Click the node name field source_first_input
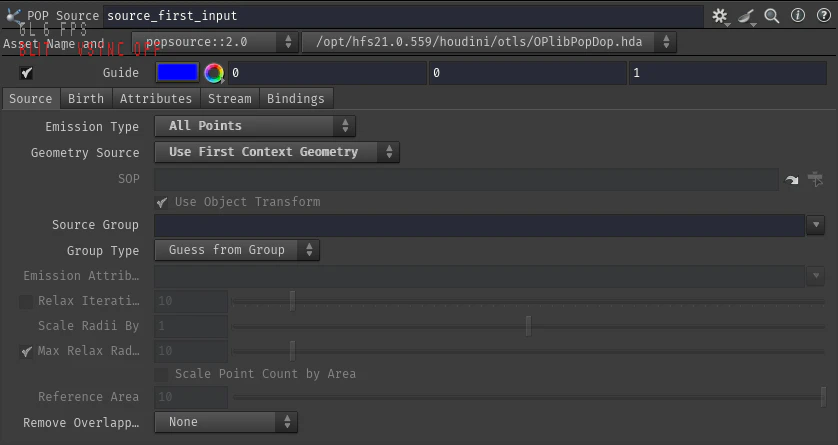This screenshot has width=838, height=445. [x=404, y=17]
